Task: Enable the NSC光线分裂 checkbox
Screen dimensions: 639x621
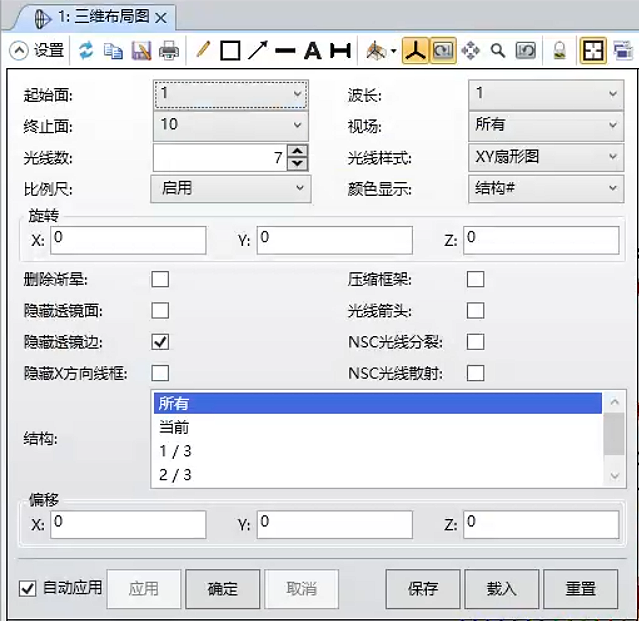Action: tap(476, 342)
